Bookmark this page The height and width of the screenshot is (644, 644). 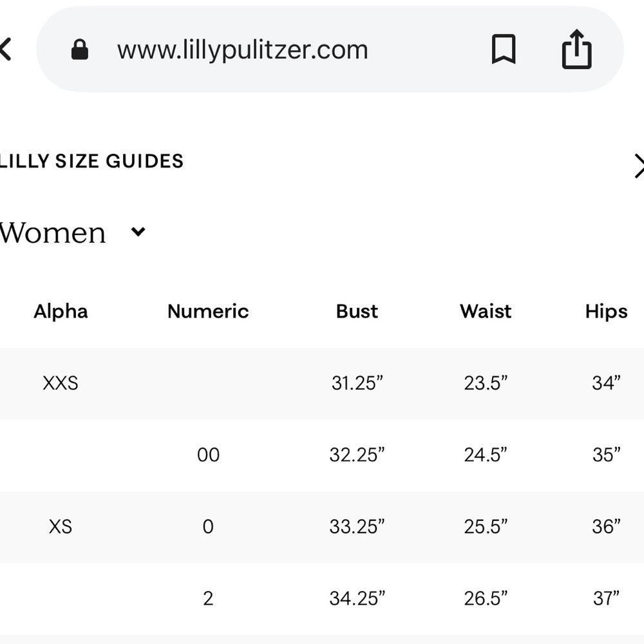tap(504, 50)
